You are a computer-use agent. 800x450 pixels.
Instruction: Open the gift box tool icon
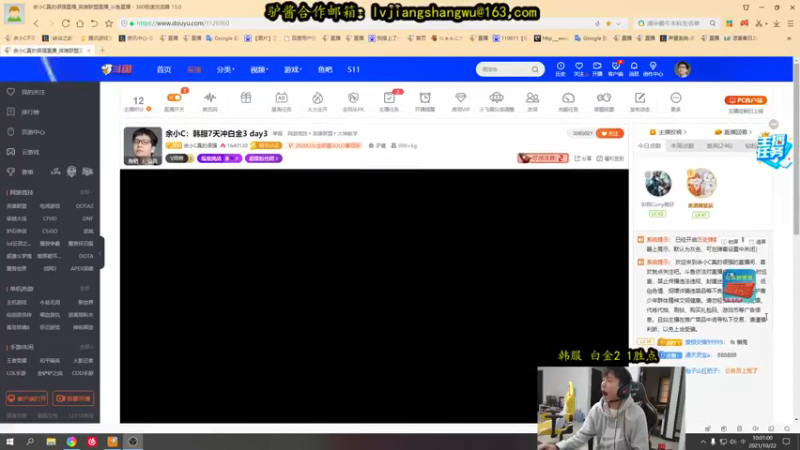[x=246, y=97]
